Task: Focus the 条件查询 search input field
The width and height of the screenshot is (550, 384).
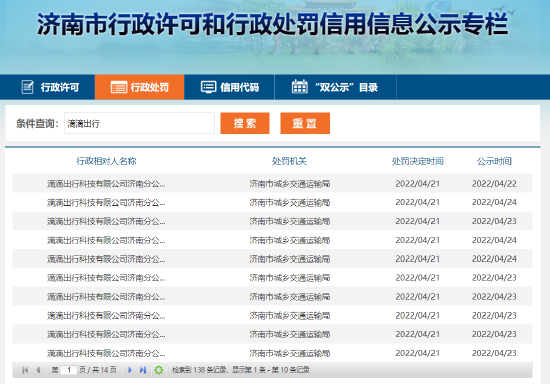Action: coord(139,123)
